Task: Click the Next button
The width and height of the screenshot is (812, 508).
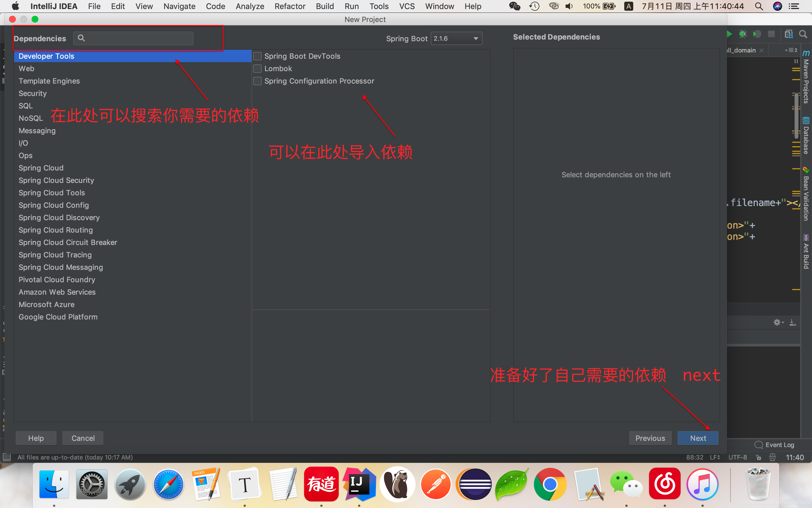Action: 698,438
